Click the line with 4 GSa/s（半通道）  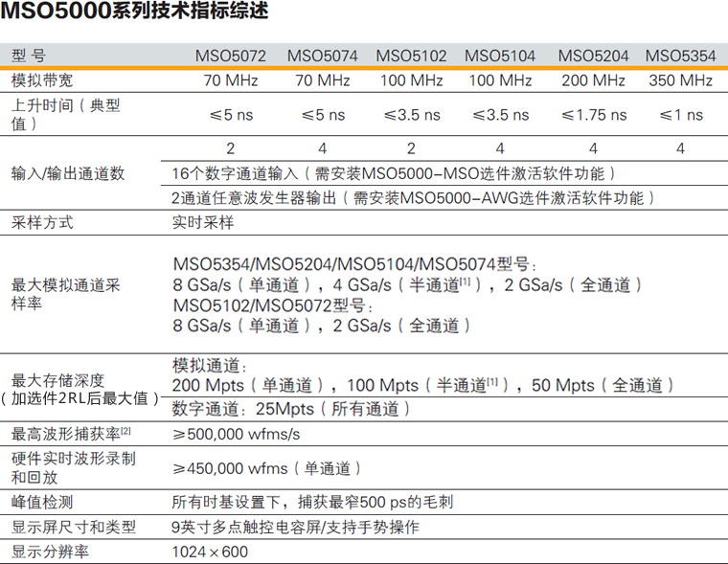407,284
